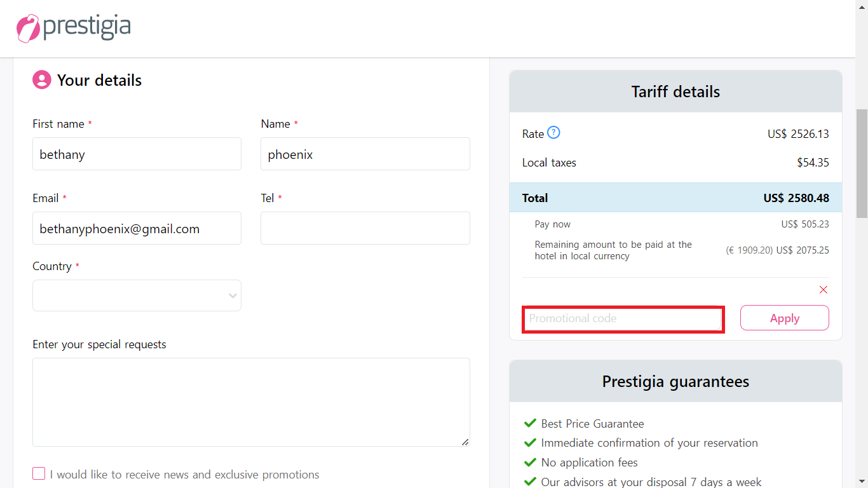Click the Prestigia logo

pyautogui.click(x=74, y=28)
